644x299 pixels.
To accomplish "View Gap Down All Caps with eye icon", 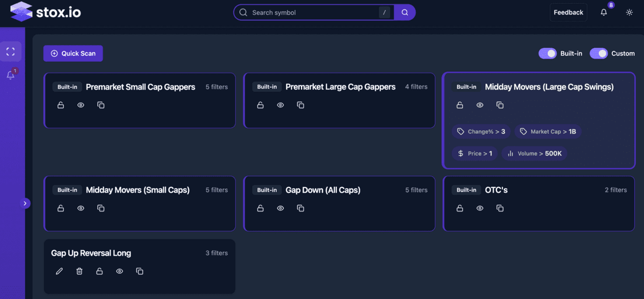I will [280, 208].
